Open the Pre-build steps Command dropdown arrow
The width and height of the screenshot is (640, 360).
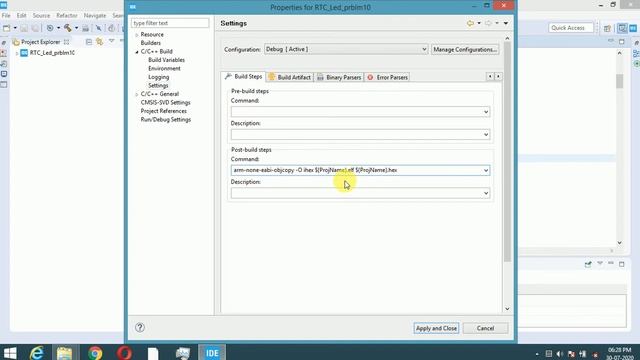pyautogui.click(x=486, y=112)
